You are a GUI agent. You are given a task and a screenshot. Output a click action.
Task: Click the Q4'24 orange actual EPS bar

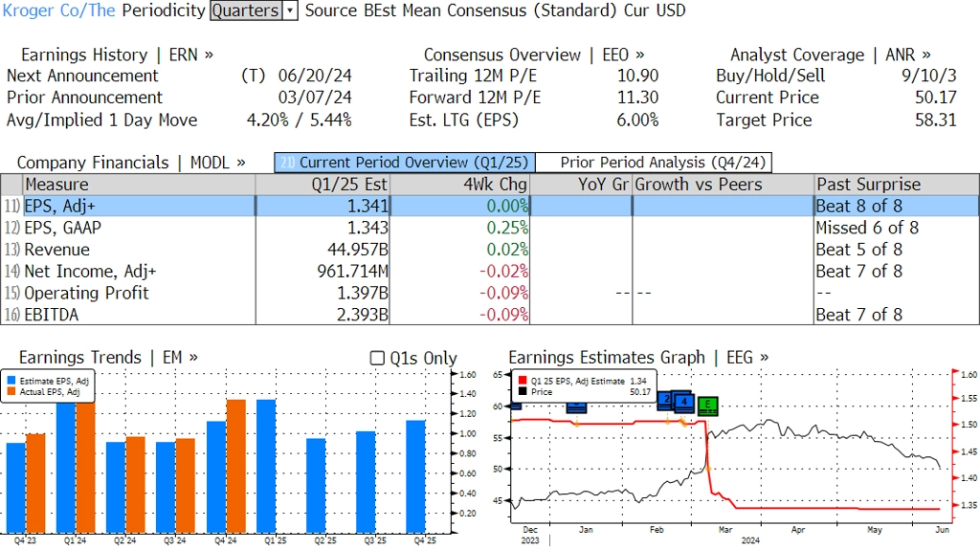point(236,466)
